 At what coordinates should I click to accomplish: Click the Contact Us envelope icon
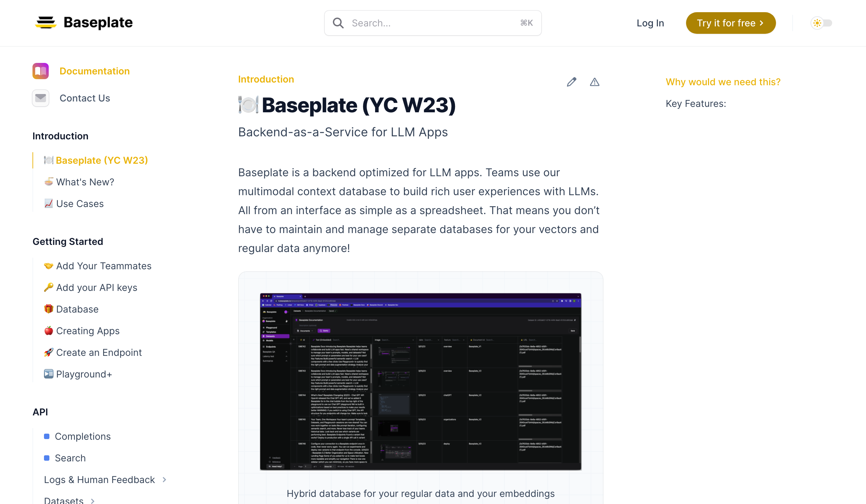tap(41, 98)
